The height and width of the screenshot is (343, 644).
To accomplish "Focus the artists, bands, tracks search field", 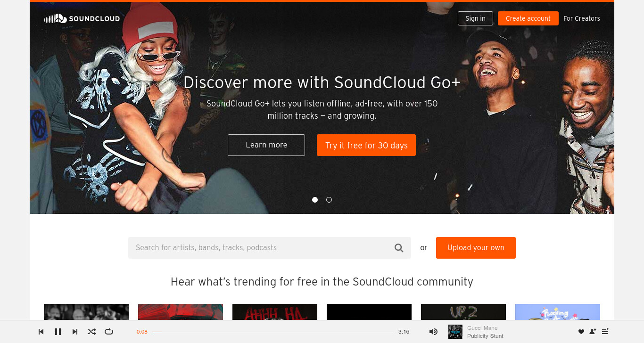I will [260, 248].
